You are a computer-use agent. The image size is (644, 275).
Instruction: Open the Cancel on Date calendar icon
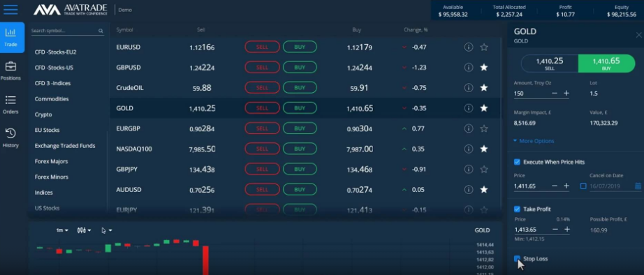point(638,186)
